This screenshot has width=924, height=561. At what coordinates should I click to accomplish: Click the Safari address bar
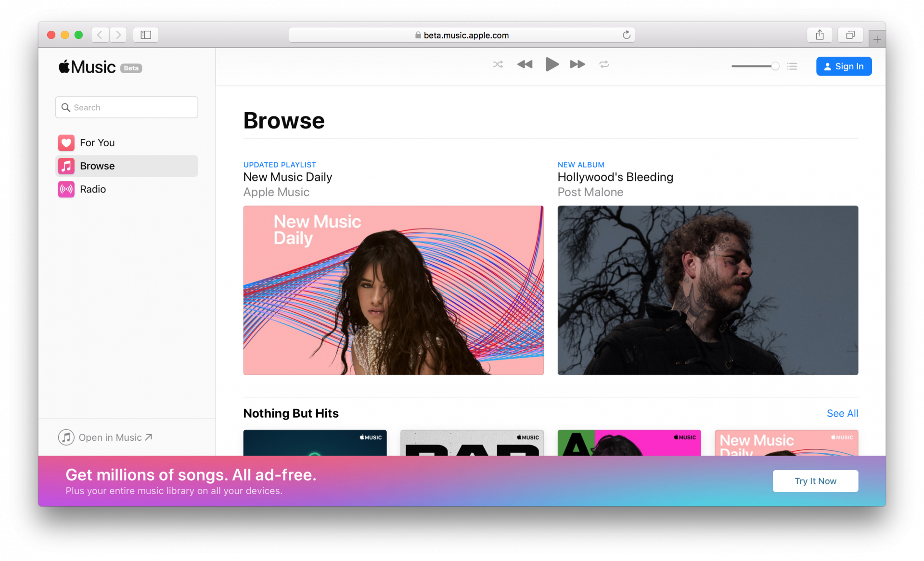click(462, 35)
